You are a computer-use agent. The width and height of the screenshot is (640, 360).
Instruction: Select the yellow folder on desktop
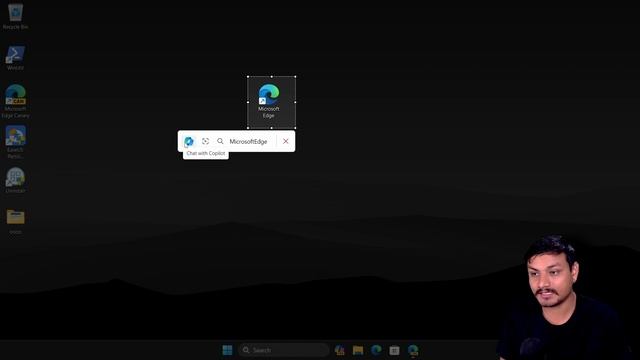click(16, 222)
